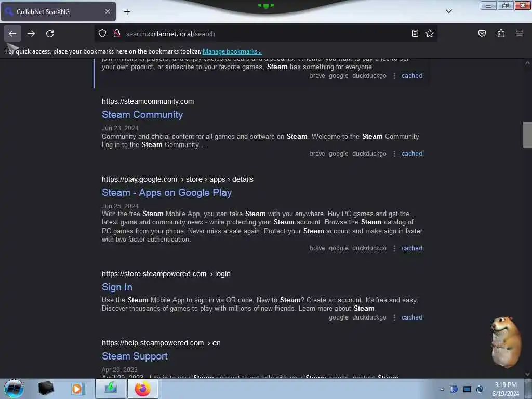Expand options dots for Google Play result
532x399 pixels.
tap(394, 248)
